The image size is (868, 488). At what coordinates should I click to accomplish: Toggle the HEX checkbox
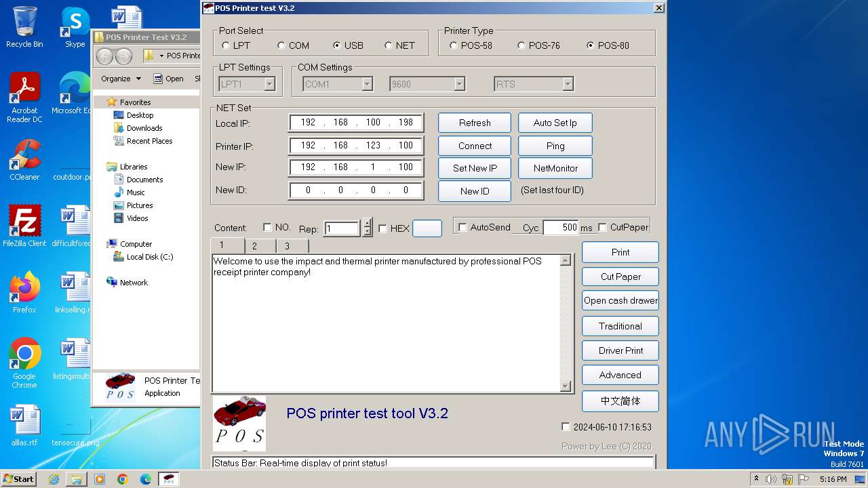click(x=382, y=228)
